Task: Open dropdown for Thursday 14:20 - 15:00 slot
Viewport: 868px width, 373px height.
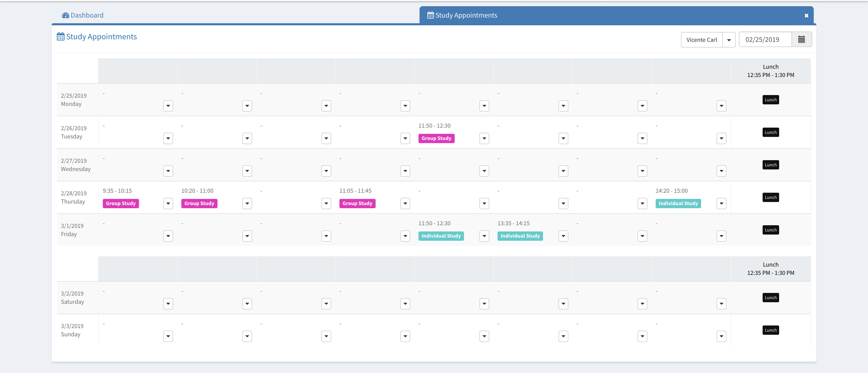Action: tap(722, 204)
